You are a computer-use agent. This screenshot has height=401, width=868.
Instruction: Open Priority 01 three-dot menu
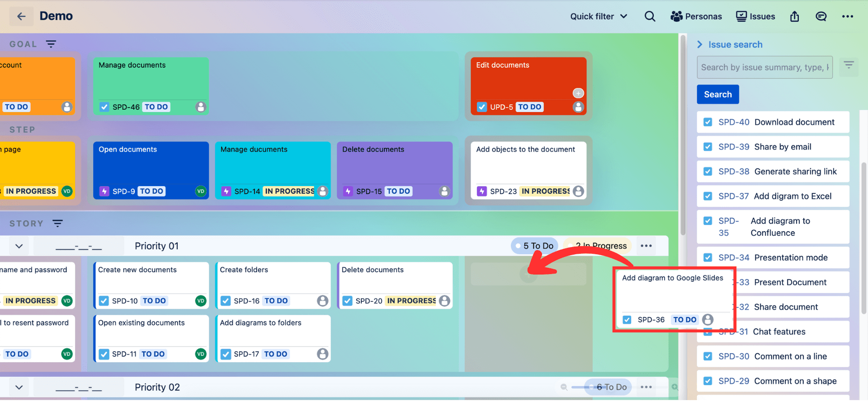[646, 246]
